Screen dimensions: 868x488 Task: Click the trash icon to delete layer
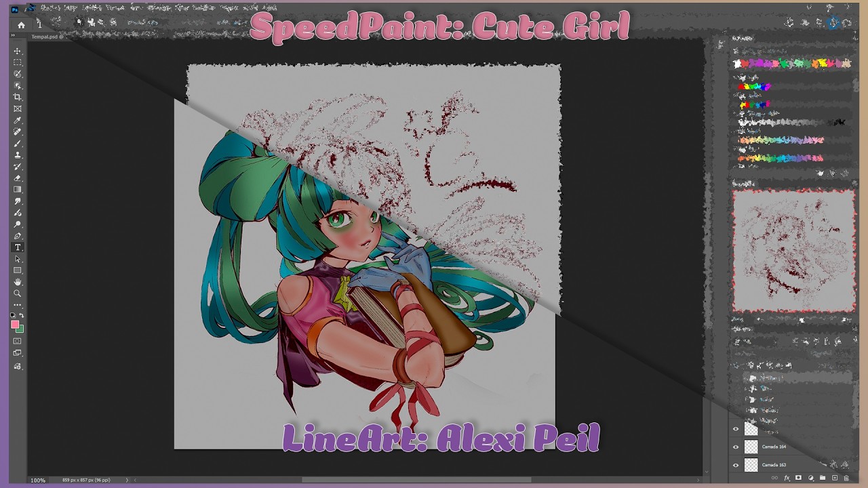(x=846, y=478)
